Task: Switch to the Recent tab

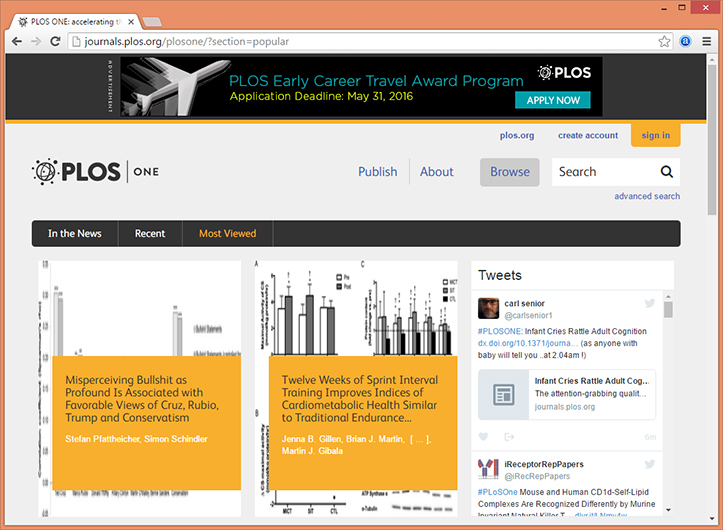Action: [x=150, y=233]
